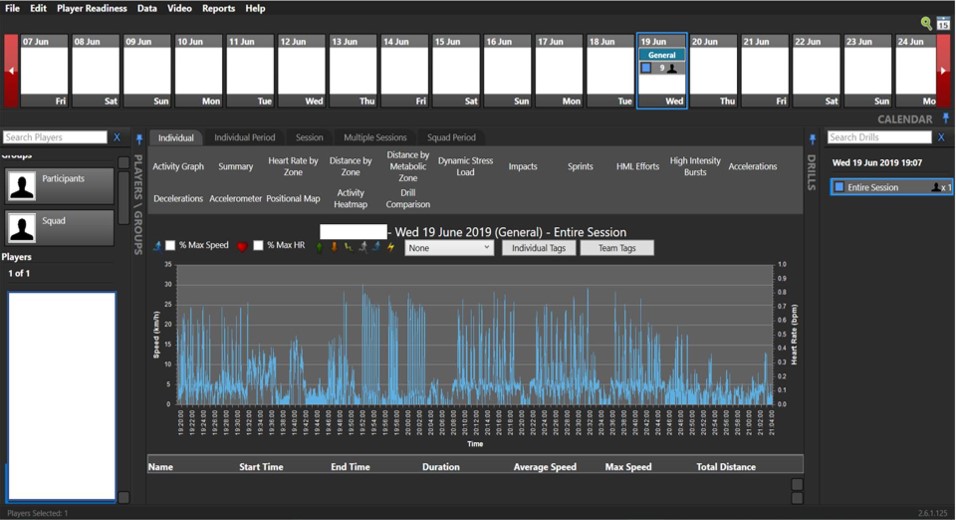956x520 pixels.
Task: Clear Search Drills with X icon
Action: pyautogui.click(x=941, y=138)
